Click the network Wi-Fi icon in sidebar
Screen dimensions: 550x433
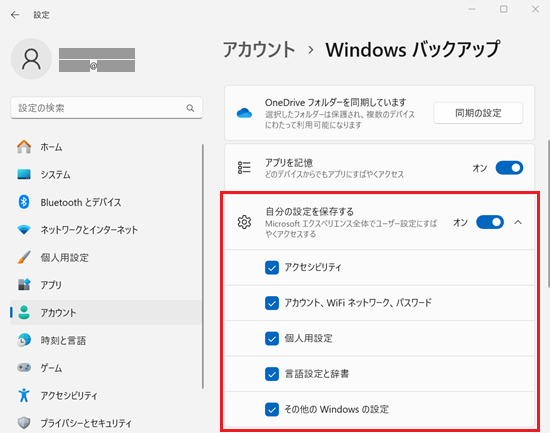24,230
